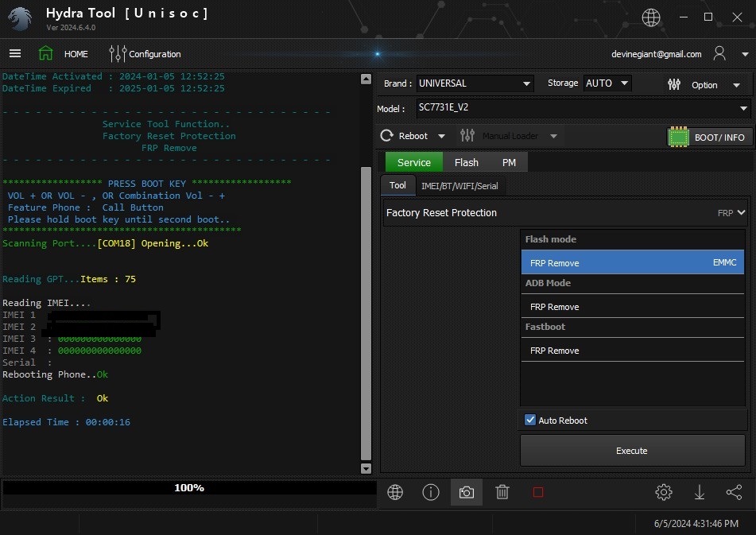The width and height of the screenshot is (756, 535).
Task: Select Fastboot FRP Remove row
Action: 633,351
